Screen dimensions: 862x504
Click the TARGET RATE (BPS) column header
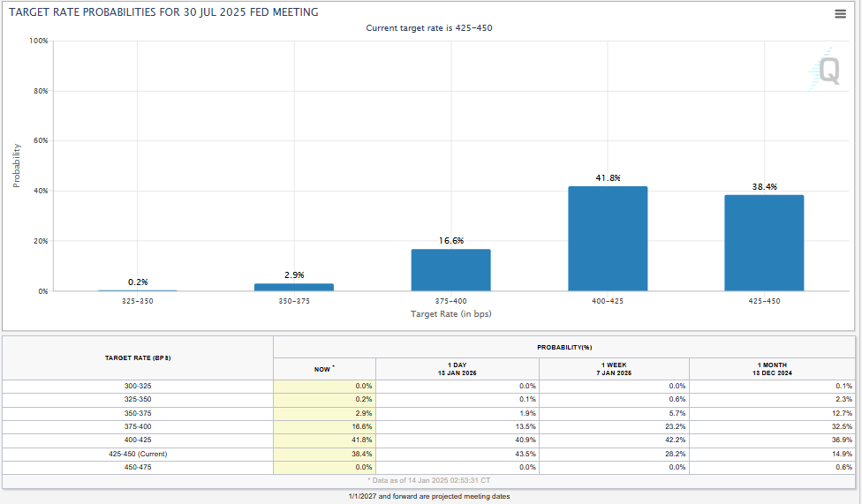click(x=138, y=357)
